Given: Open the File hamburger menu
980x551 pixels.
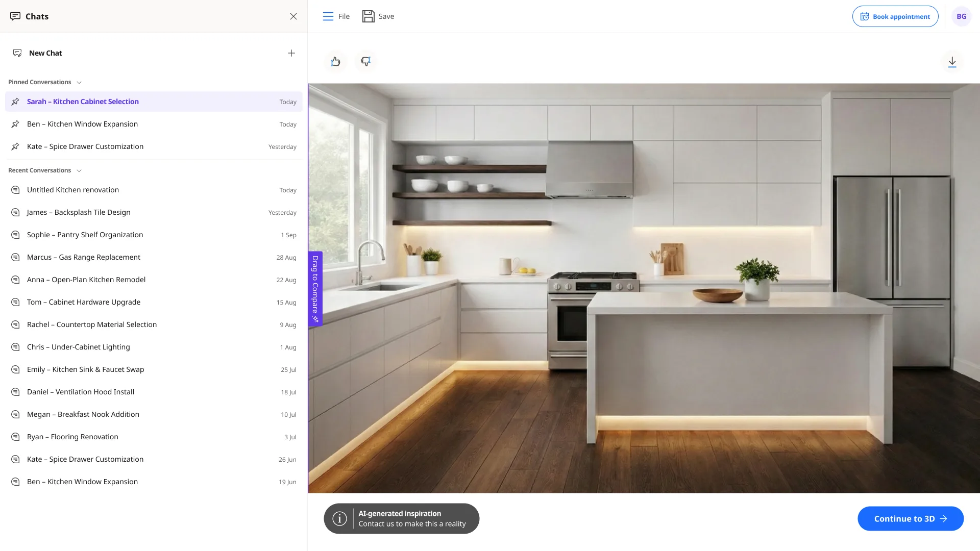Looking at the screenshot, I should click(328, 16).
